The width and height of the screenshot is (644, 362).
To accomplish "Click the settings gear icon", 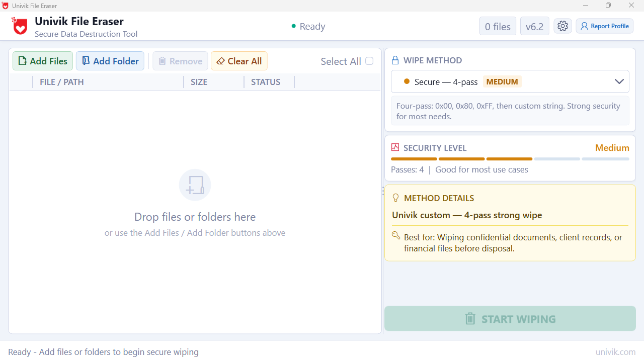I will tap(562, 26).
